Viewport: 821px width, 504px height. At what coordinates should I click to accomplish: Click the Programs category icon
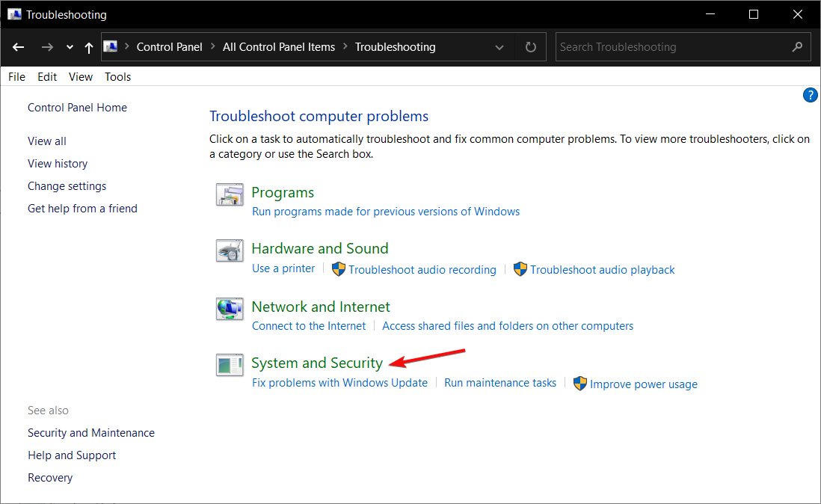tap(230, 194)
